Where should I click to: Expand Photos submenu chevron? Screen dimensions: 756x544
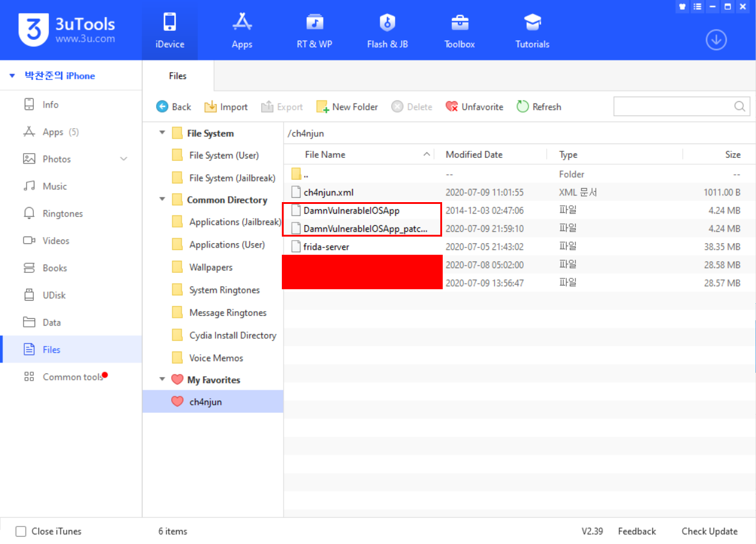click(123, 159)
